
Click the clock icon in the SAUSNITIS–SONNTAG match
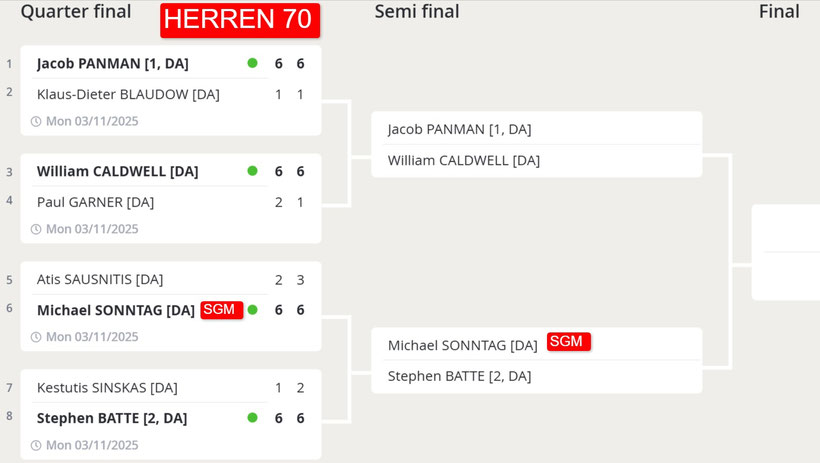click(36, 337)
